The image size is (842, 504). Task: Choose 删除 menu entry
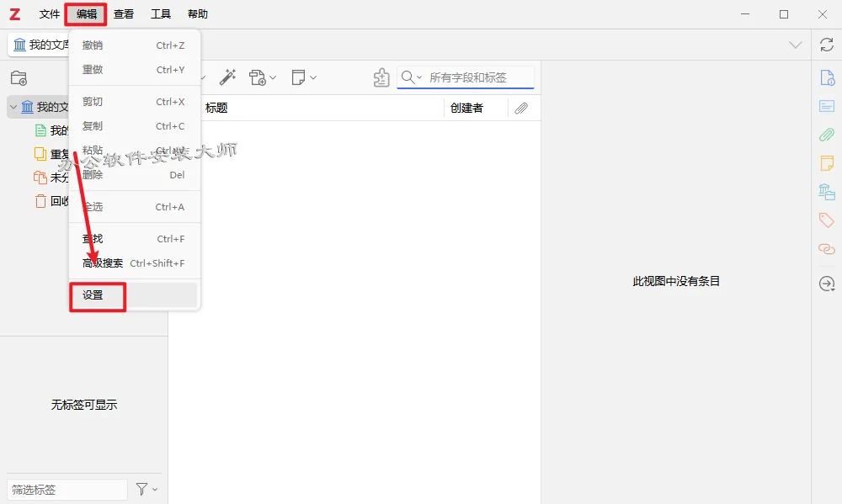(x=134, y=175)
